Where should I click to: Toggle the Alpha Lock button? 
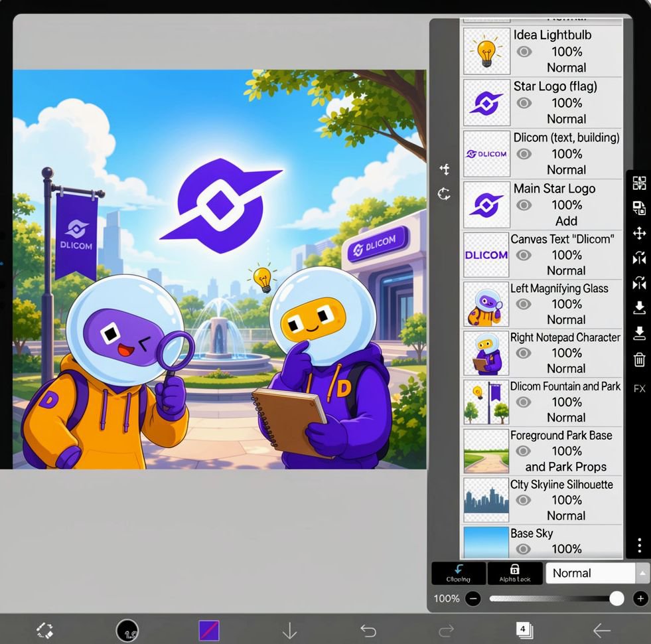[x=515, y=573]
